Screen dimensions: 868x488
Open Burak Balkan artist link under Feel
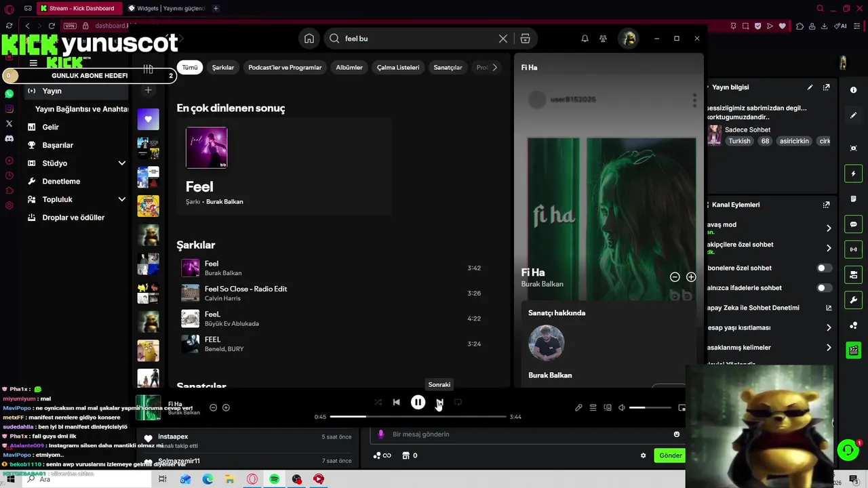(224, 202)
